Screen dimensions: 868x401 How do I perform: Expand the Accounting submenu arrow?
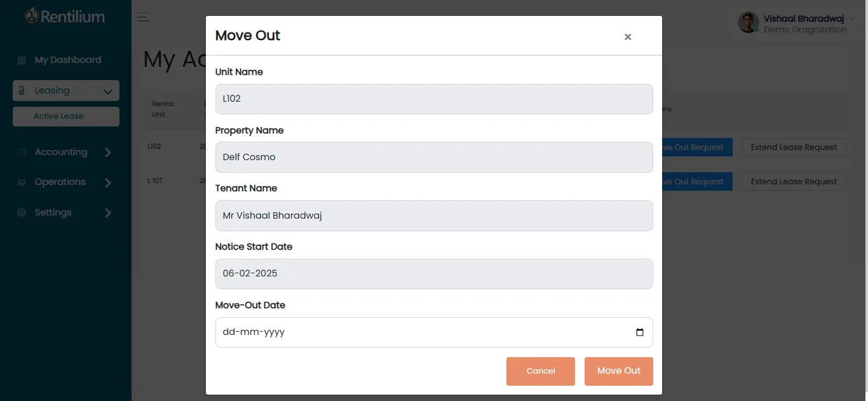(107, 153)
